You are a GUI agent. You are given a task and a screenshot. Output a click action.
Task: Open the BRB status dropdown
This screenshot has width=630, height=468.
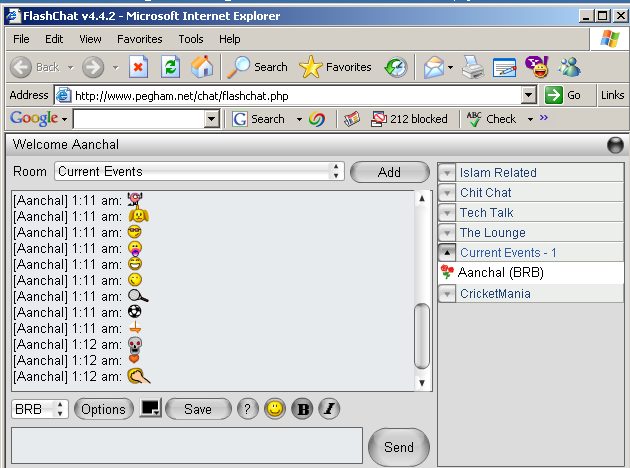tap(39, 409)
